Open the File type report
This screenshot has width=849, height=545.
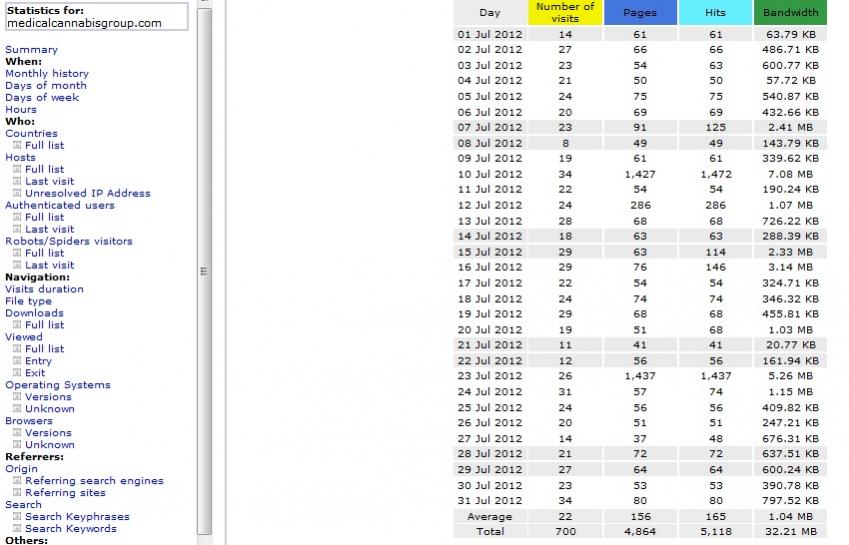28,300
